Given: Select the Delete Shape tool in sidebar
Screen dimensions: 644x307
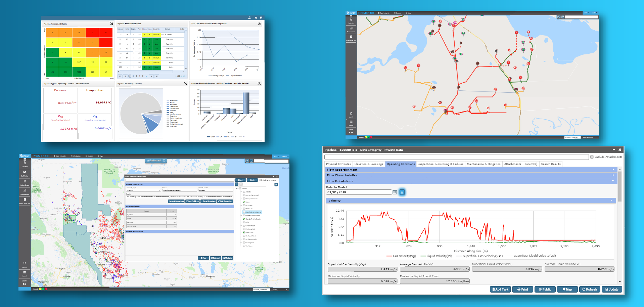Looking at the screenshot, I should pyautogui.click(x=25, y=182).
